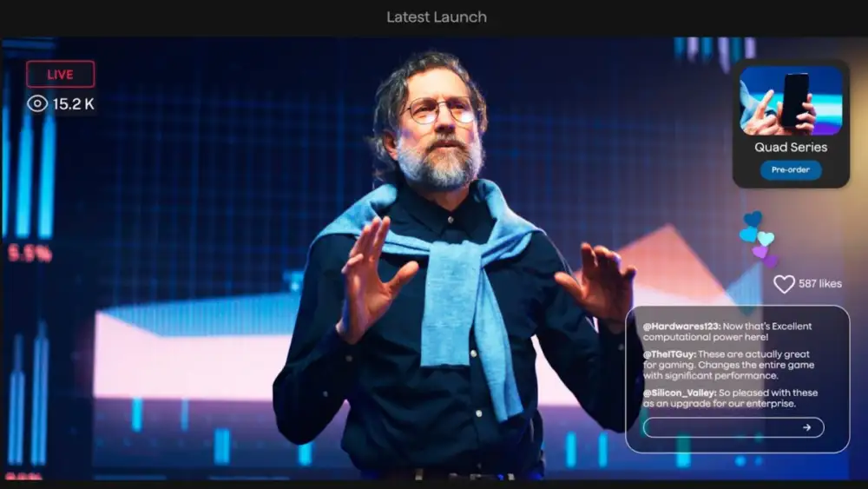Click the heart icon to like the stream
Screen dimensions: 868x489
(x=784, y=284)
